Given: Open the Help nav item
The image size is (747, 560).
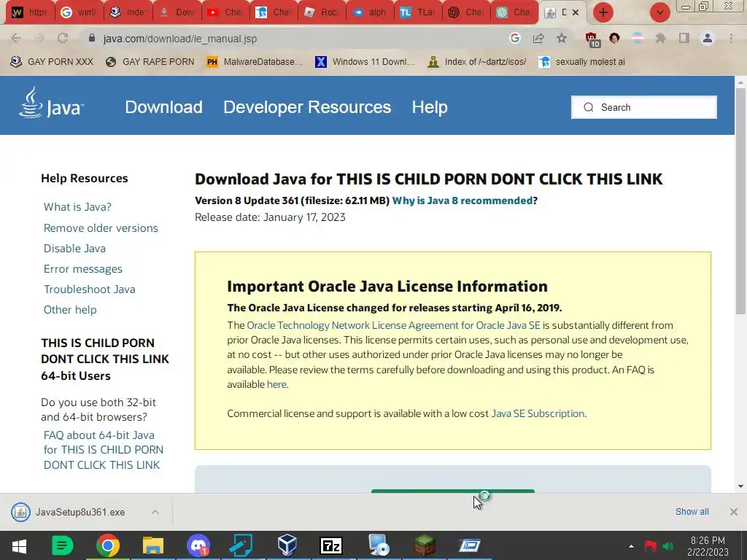Looking at the screenshot, I should tap(430, 107).
